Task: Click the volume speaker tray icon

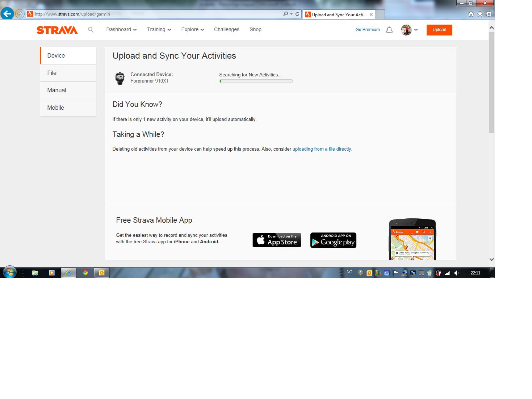Action: pos(456,273)
